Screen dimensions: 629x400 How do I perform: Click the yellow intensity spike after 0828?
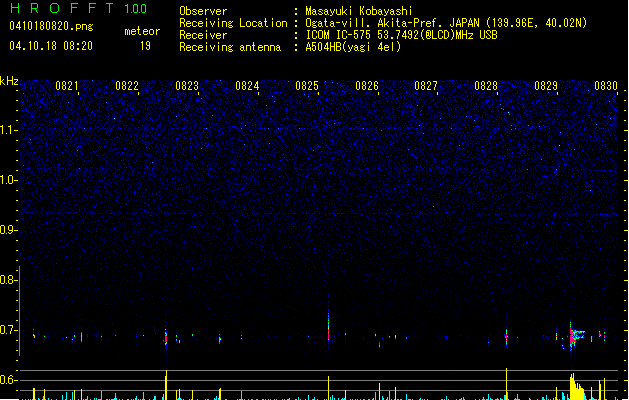506,384
